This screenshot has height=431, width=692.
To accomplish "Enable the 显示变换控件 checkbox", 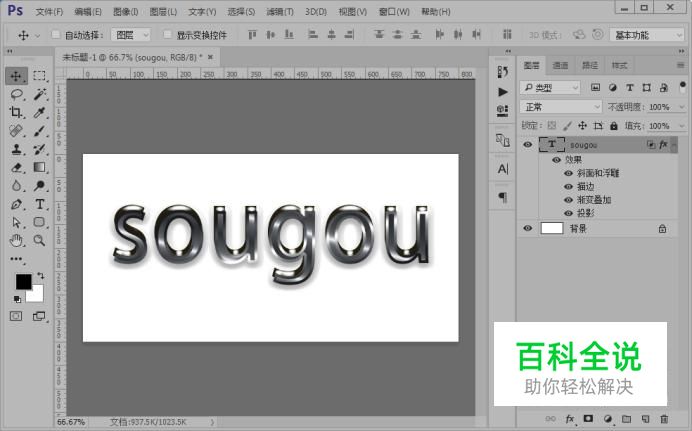I will pos(167,34).
